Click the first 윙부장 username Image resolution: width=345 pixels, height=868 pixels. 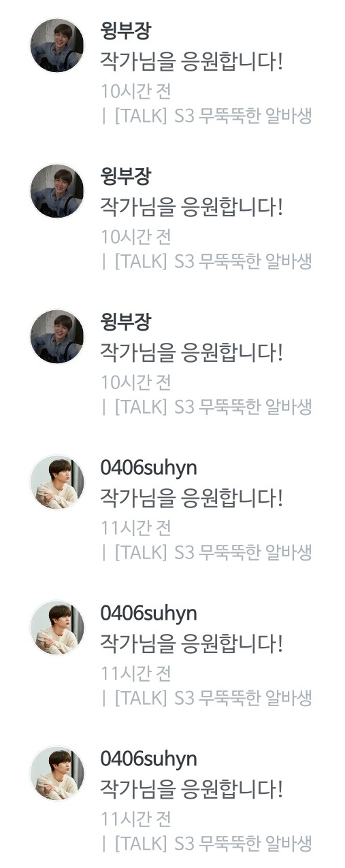point(126,31)
